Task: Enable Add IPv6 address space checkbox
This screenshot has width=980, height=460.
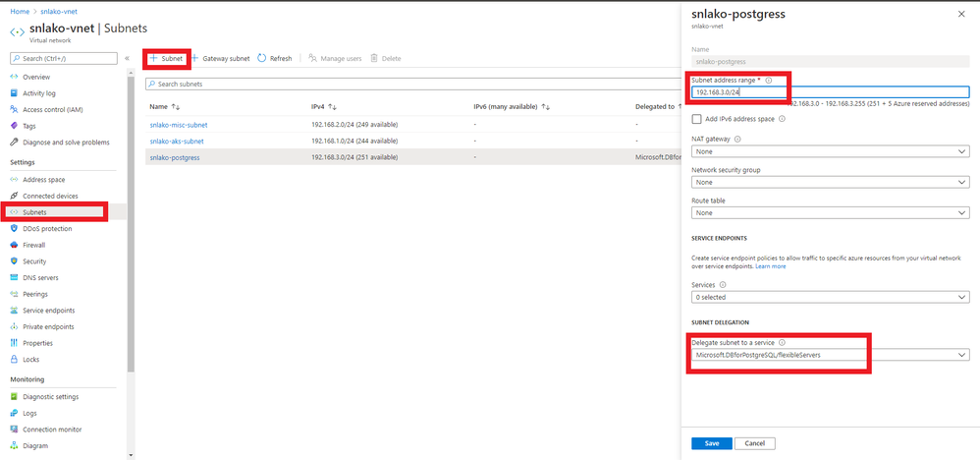Action: 696,118
